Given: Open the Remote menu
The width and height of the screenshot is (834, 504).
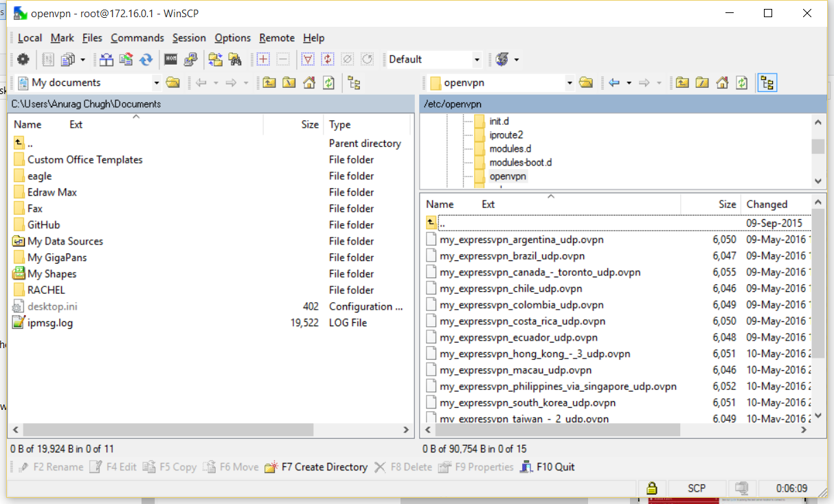Looking at the screenshot, I should (277, 38).
